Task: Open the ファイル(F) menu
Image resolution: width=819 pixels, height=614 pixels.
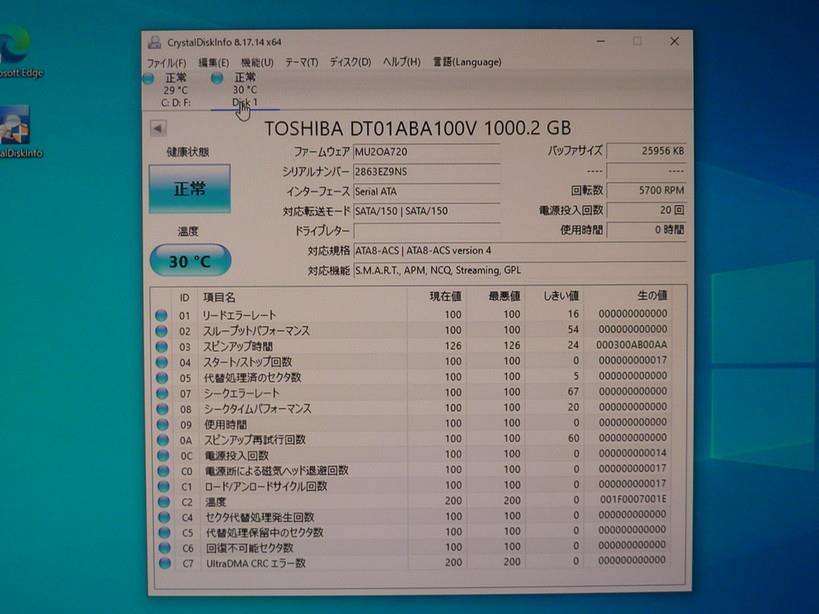Action: (x=167, y=63)
